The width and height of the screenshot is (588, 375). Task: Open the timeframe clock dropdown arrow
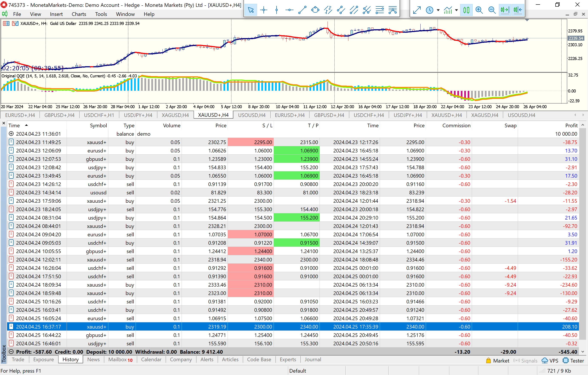tap(438, 10)
